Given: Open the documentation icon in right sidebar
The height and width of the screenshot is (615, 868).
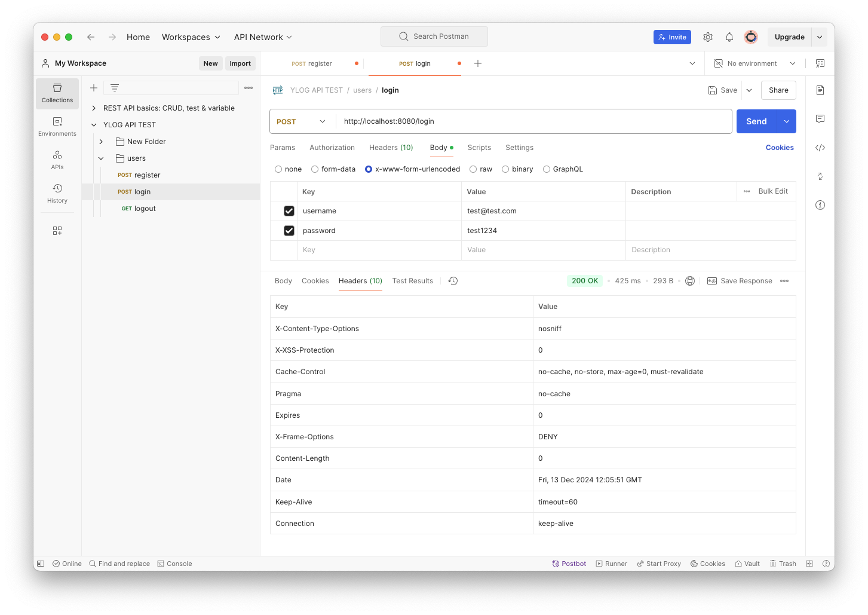Looking at the screenshot, I should coord(820,90).
